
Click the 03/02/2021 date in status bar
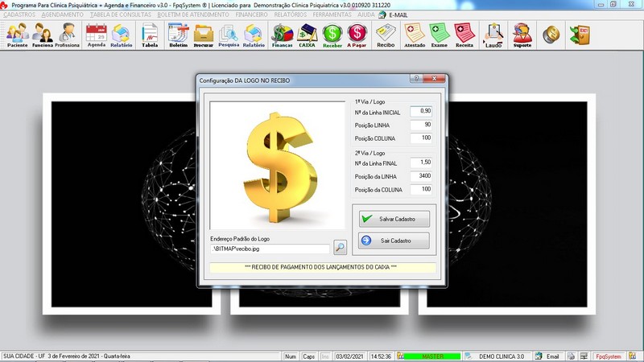point(349,356)
